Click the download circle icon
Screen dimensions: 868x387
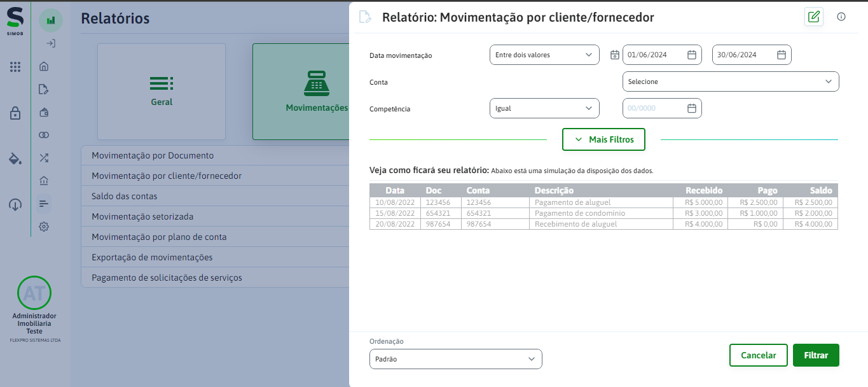pyautogui.click(x=15, y=205)
